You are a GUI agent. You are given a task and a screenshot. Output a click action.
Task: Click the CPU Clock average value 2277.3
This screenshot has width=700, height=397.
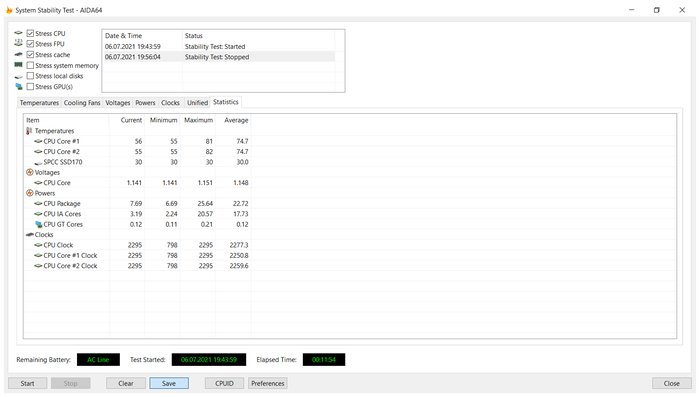(239, 245)
